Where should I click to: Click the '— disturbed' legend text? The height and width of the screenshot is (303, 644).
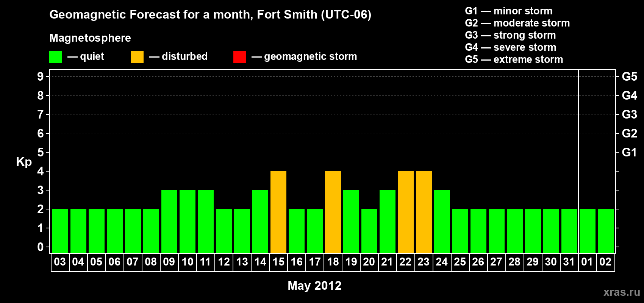tap(178, 56)
